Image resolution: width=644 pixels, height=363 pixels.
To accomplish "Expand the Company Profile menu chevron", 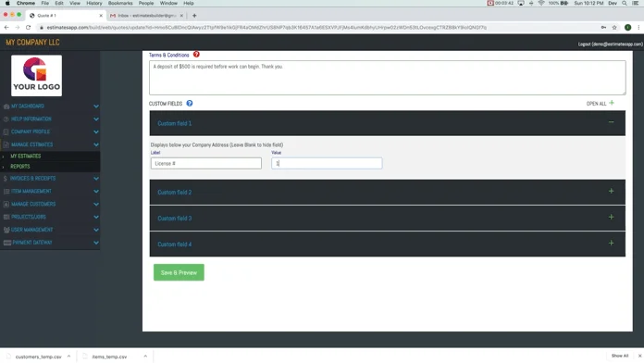I will [x=96, y=132].
